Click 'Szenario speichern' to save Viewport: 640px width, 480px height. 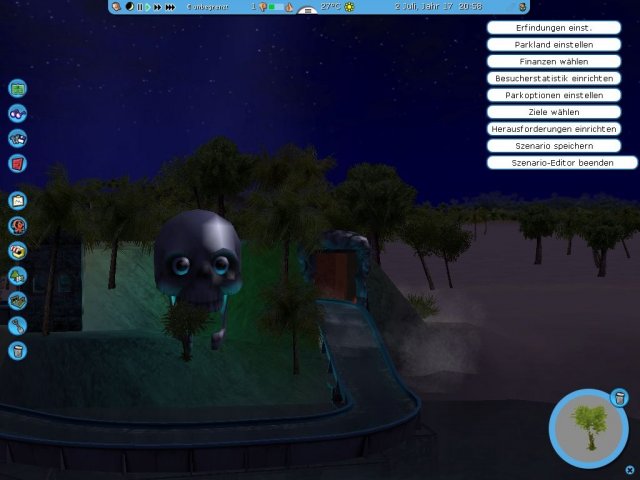tap(553, 146)
